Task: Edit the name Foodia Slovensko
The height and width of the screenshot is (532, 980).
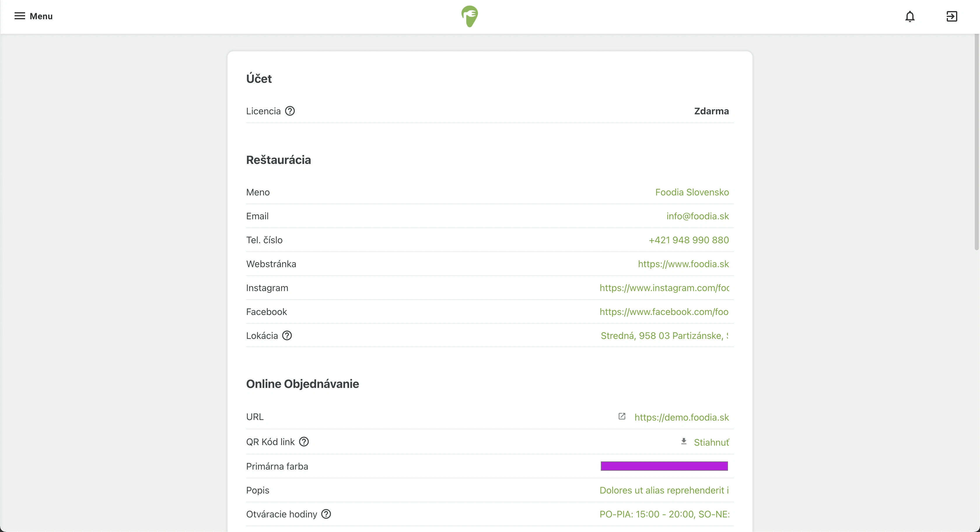Action: coord(692,192)
